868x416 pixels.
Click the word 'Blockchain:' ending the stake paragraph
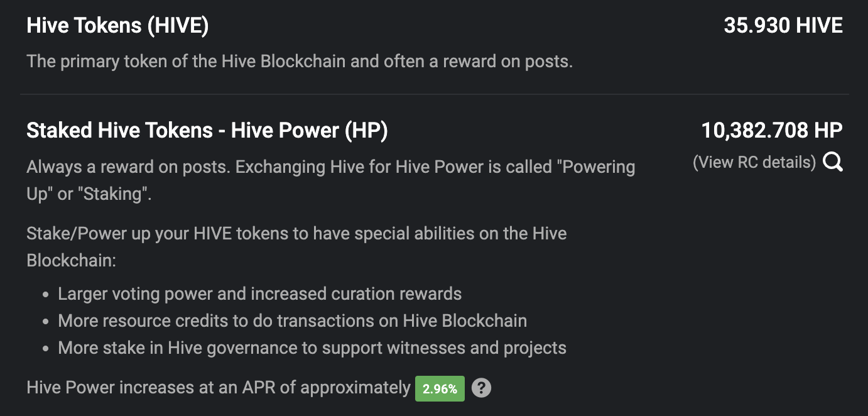point(71,260)
